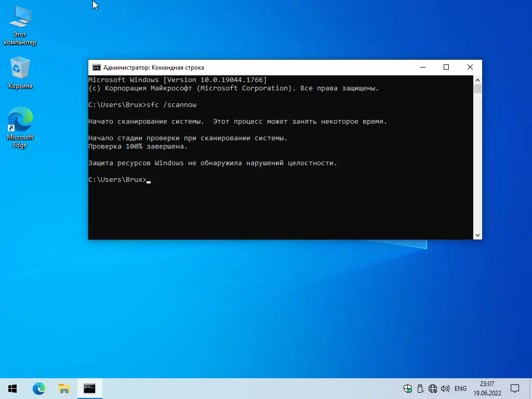Screen dimensions: 532x399
Task: Click the prompt line C:\Users\Brux>
Action: 117,179
